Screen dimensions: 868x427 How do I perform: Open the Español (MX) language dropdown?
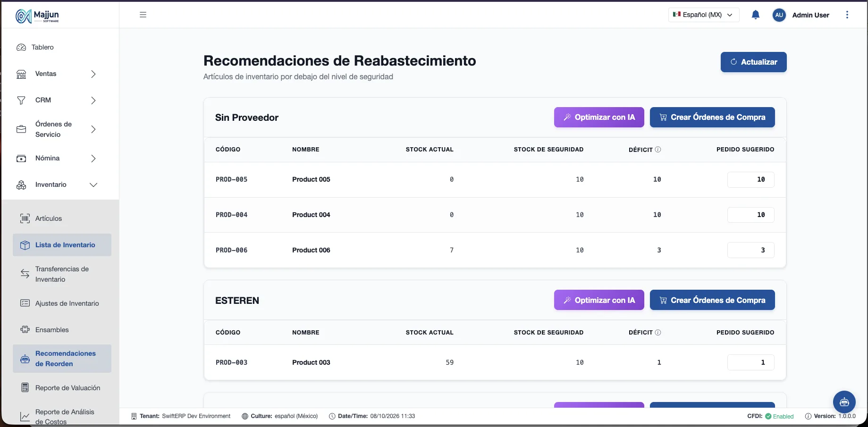[704, 15]
